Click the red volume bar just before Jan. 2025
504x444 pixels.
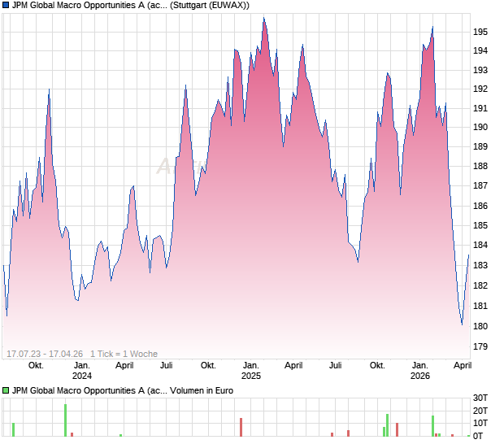point(241,427)
